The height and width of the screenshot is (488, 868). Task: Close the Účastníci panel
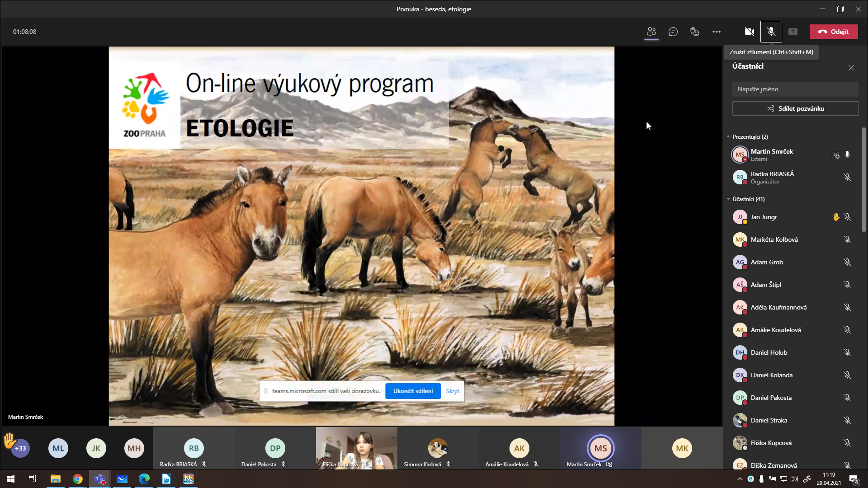[851, 68]
